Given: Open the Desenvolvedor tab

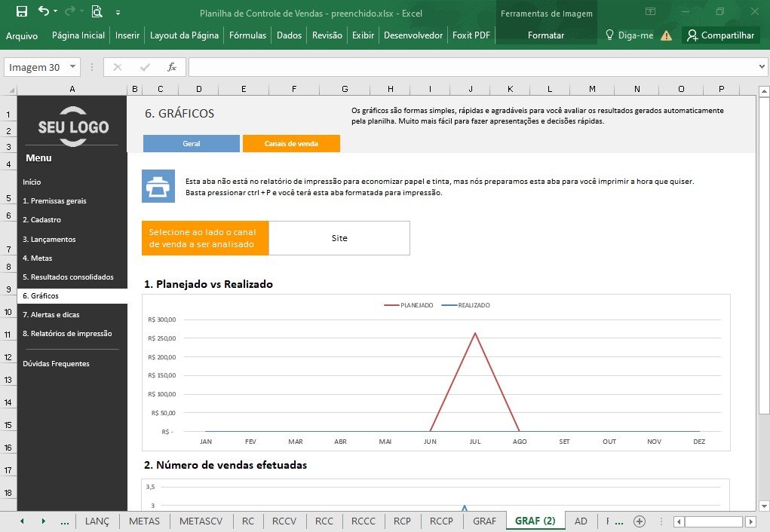Looking at the screenshot, I should pos(413,35).
